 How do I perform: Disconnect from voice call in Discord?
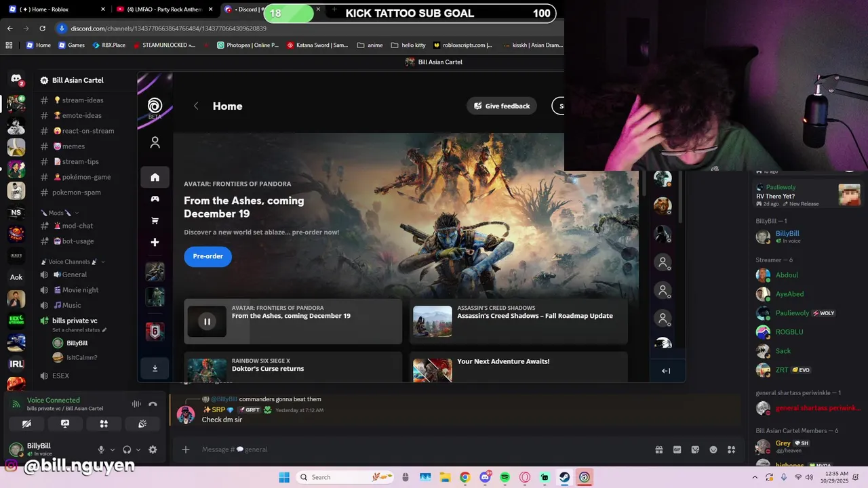point(153,404)
